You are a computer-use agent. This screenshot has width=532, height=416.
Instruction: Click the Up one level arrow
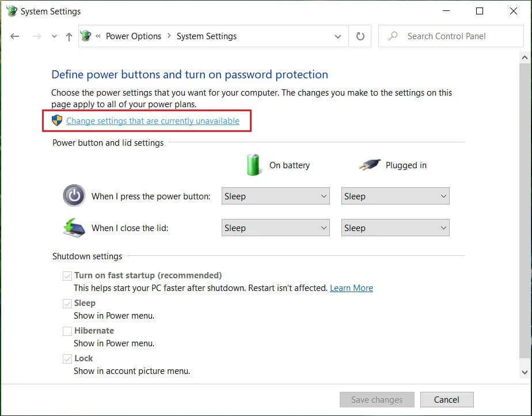pyautogui.click(x=69, y=36)
